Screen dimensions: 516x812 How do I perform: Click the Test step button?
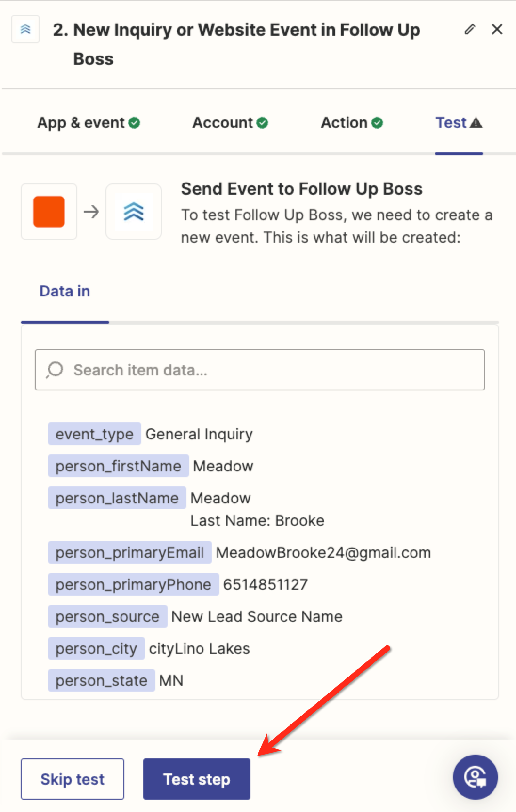(x=197, y=779)
